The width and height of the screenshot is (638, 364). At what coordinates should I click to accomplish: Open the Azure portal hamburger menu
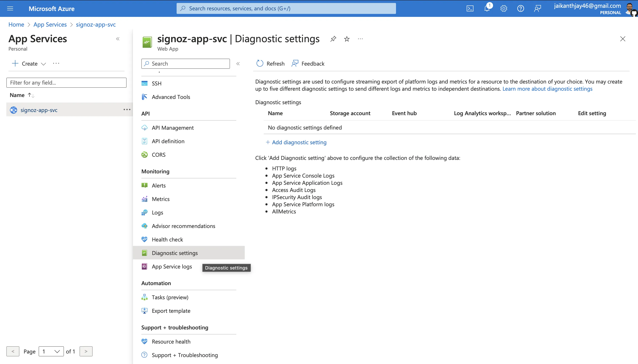[10, 8]
